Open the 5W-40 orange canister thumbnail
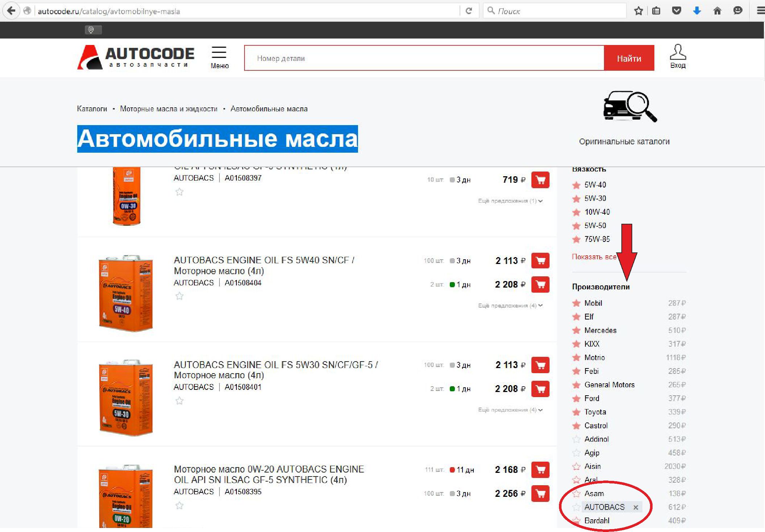The width and height of the screenshot is (765, 532). [x=126, y=293]
